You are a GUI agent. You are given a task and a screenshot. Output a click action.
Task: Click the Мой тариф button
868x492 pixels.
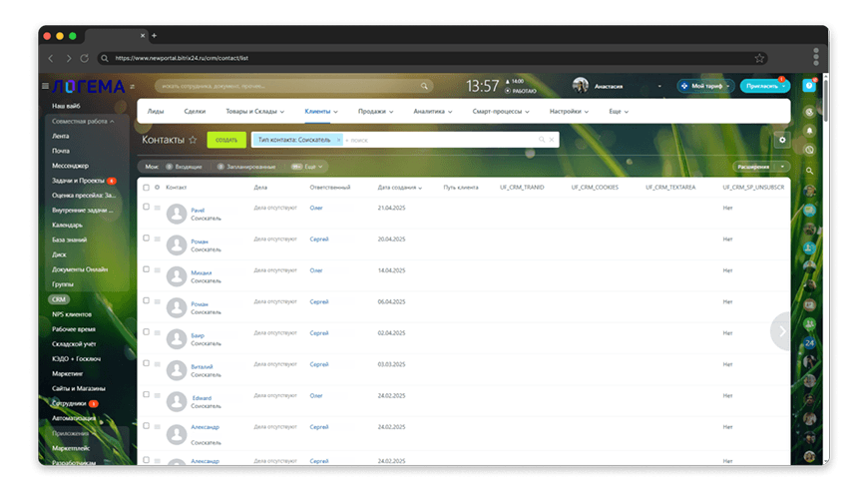coord(705,86)
